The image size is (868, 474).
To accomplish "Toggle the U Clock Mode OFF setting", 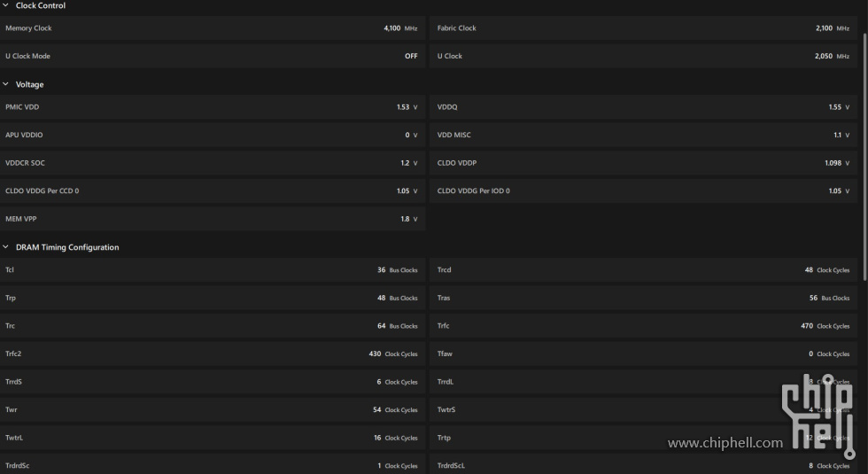I will tap(411, 57).
